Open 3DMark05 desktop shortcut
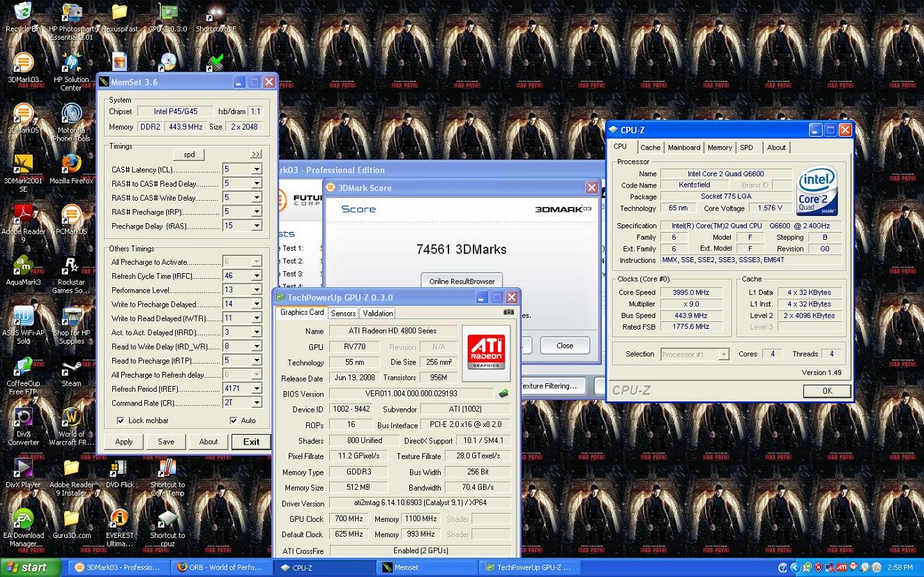The width and height of the screenshot is (924, 577). 23,118
